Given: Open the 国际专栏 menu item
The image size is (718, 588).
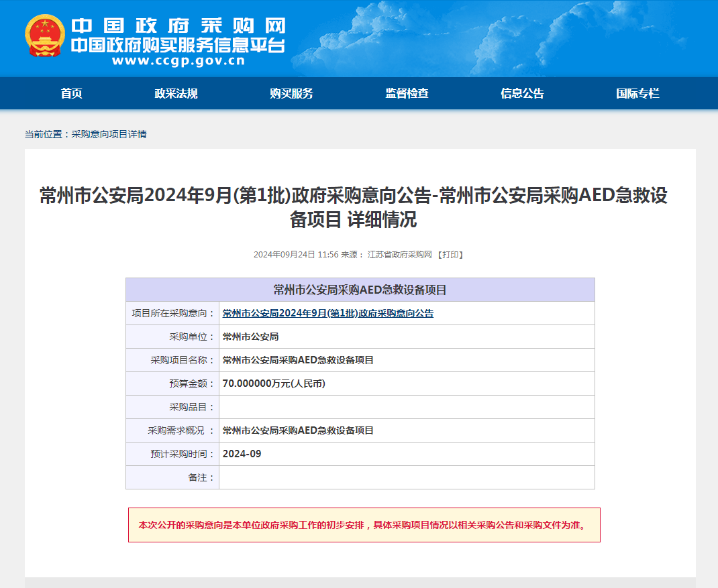Looking at the screenshot, I should (x=637, y=93).
